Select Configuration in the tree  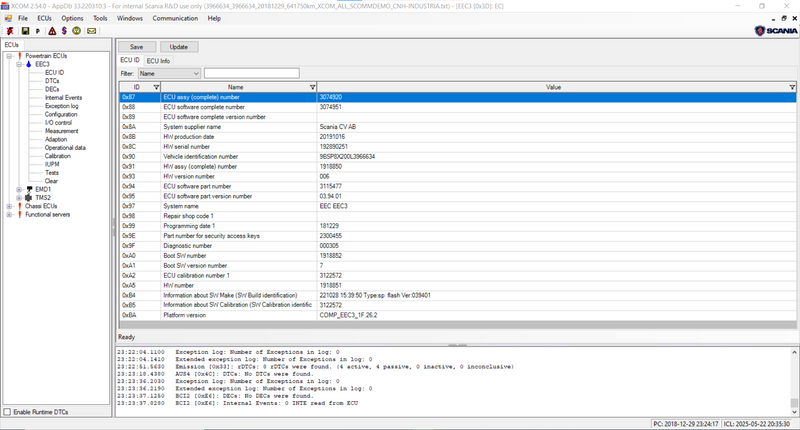tap(61, 114)
